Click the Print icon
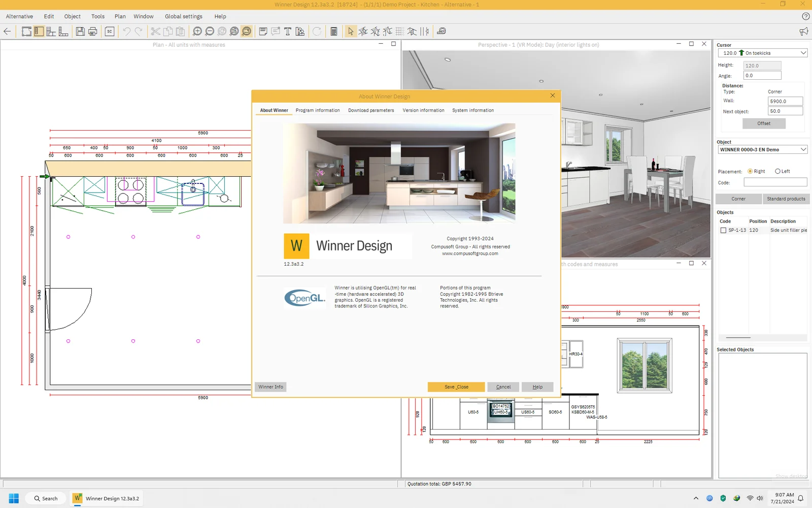 click(x=92, y=31)
